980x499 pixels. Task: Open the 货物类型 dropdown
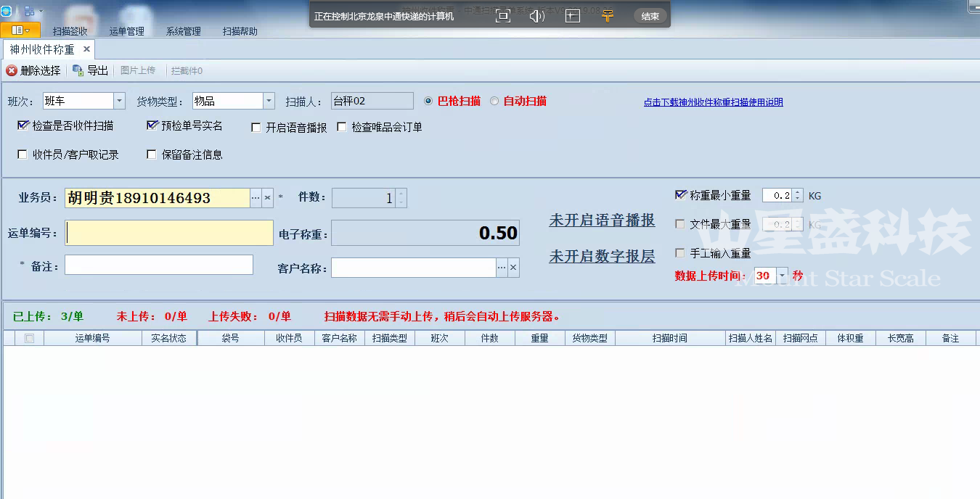pos(269,101)
